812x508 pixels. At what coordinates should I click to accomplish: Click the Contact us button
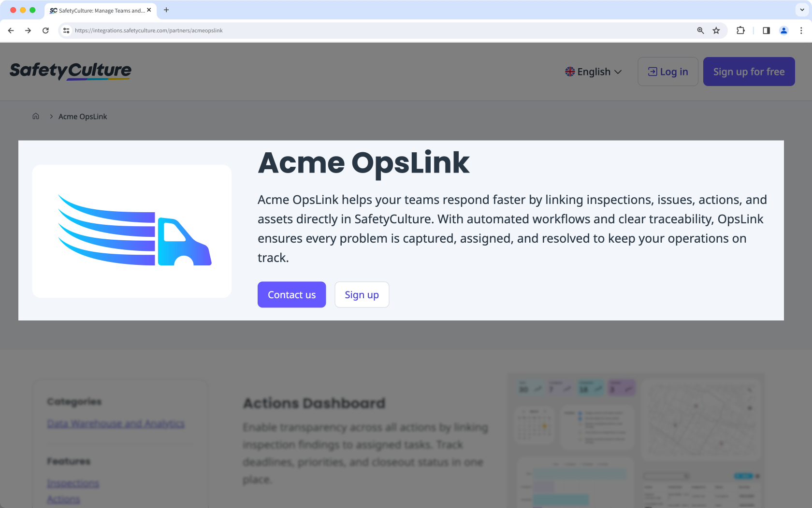(291, 294)
